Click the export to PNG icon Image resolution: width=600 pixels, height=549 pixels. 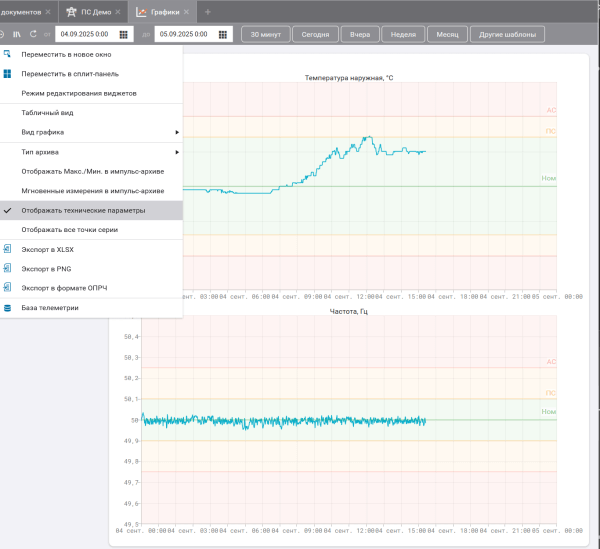(7, 268)
